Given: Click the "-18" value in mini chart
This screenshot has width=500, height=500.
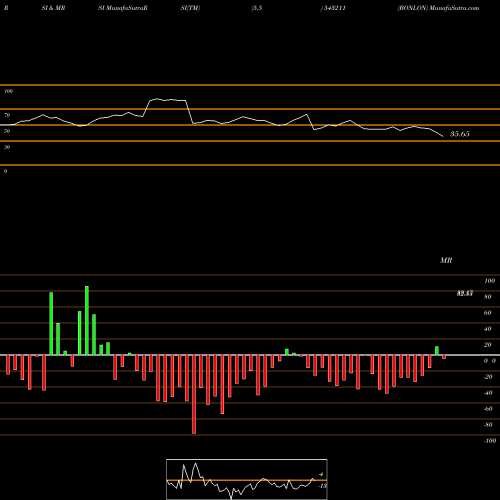Looking at the screenshot, I should pyautogui.click(x=322, y=486).
